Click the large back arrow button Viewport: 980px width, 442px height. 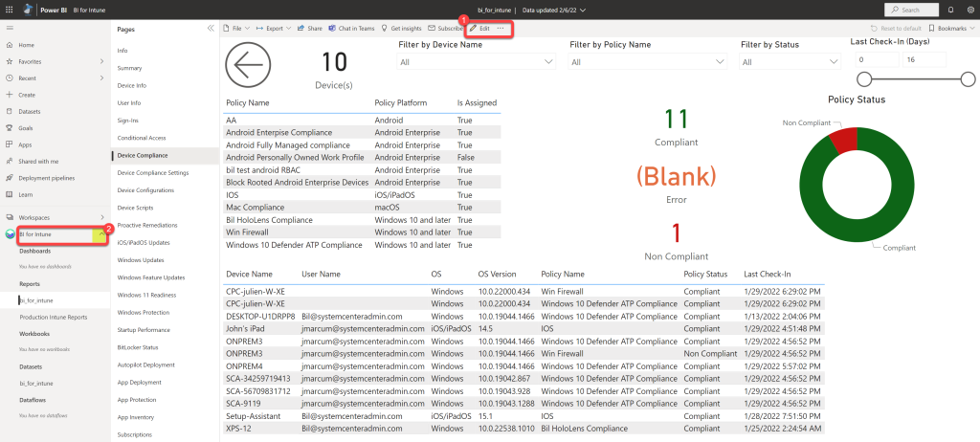248,66
